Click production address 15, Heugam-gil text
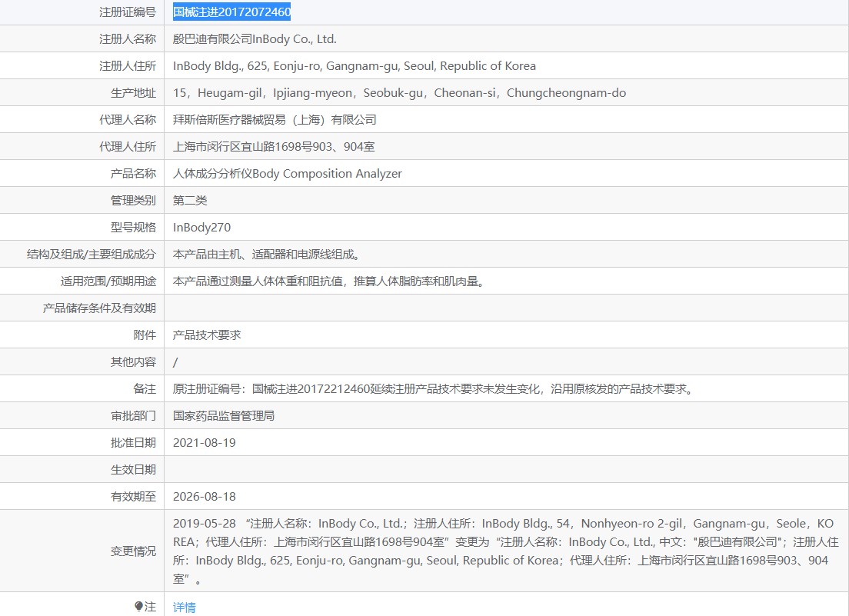The image size is (849, 616). pos(399,93)
